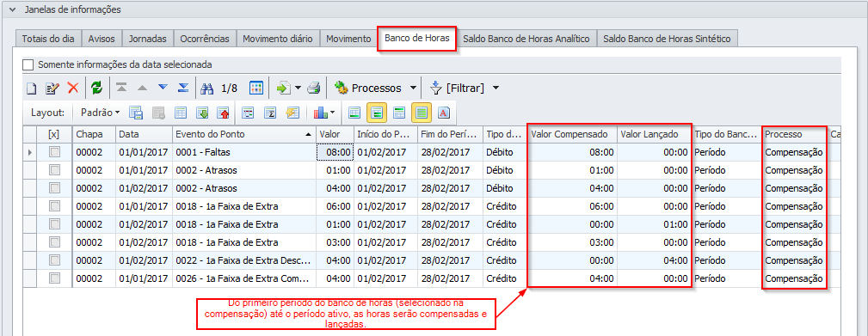Click unhighlighted grid icon right of chart dropdown

tap(354, 113)
